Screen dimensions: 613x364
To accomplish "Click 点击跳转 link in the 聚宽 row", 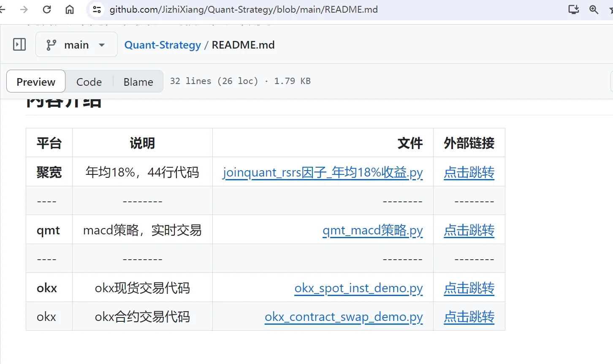I will point(469,172).
